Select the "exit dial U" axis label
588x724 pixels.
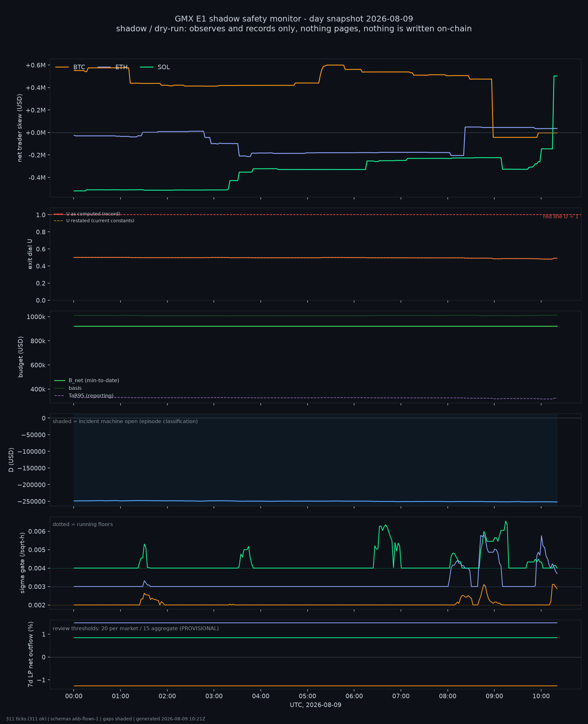click(30, 254)
